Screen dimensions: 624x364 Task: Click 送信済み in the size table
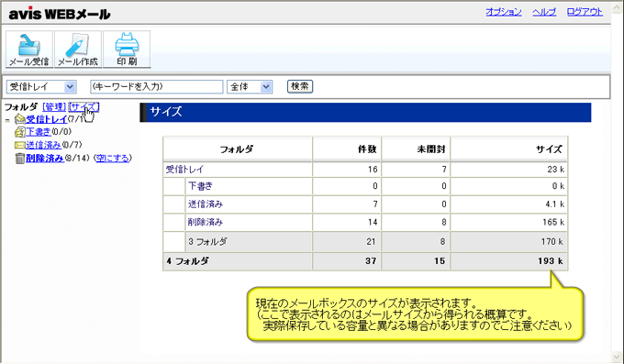[x=206, y=204]
